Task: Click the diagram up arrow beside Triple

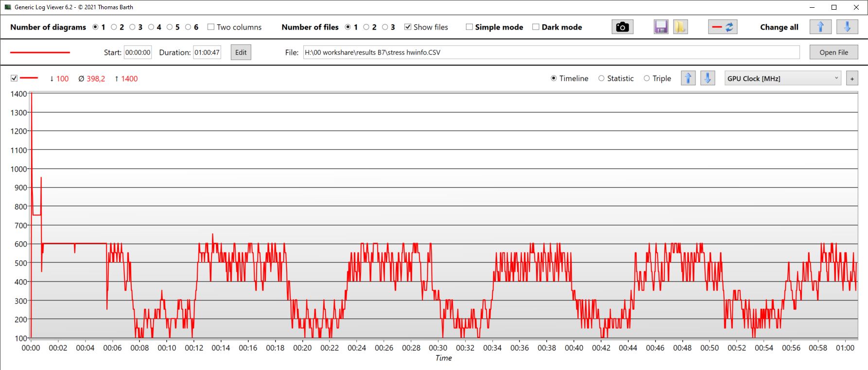Action: coord(688,78)
